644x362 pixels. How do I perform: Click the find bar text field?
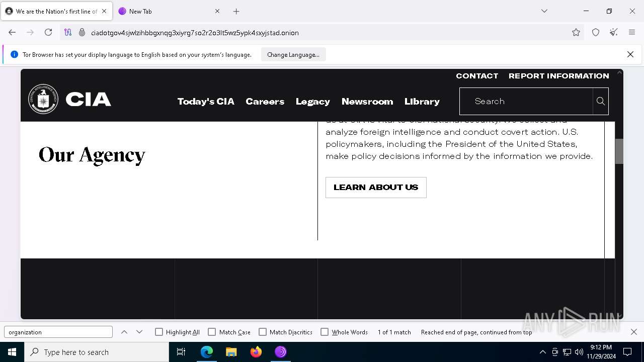click(x=58, y=332)
